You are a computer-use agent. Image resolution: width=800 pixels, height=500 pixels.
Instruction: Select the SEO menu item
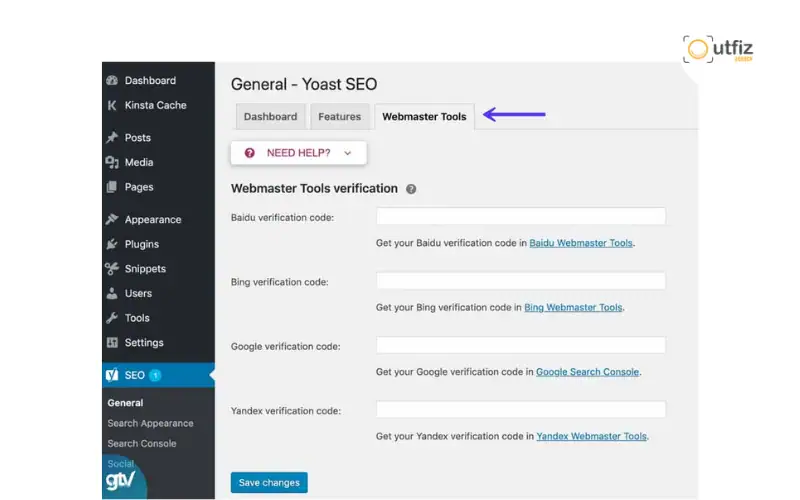(x=158, y=375)
